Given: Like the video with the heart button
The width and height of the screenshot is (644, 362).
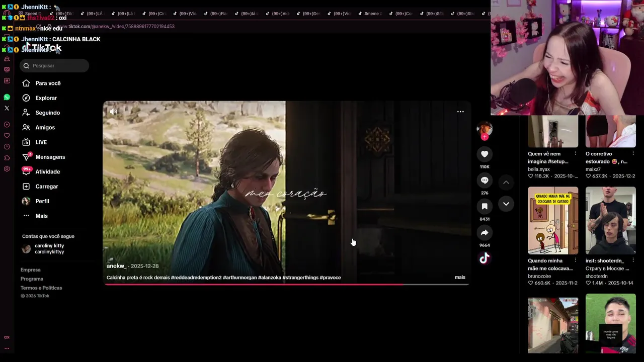Looking at the screenshot, I should pyautogui.click(x=485, y=154).
